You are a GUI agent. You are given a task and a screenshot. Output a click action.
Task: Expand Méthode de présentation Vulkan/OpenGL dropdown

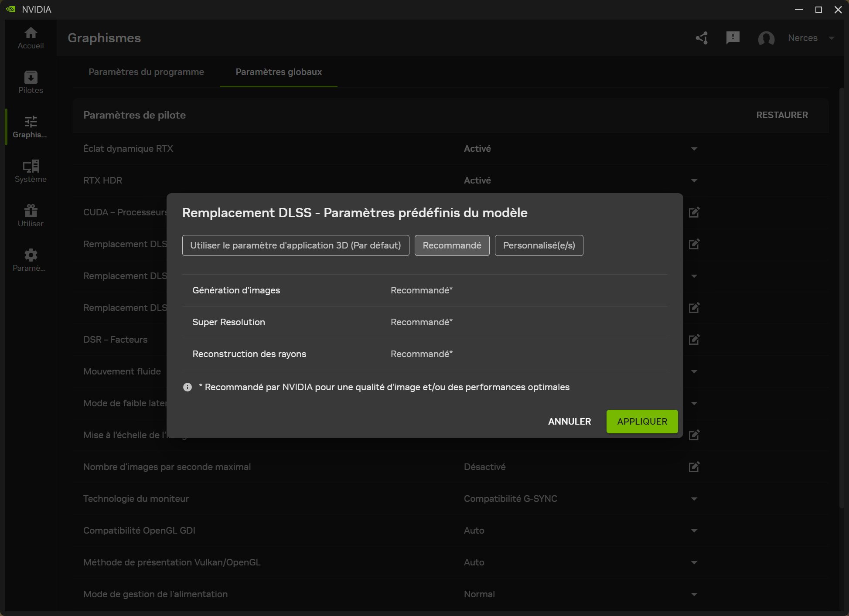coord(694,562)
